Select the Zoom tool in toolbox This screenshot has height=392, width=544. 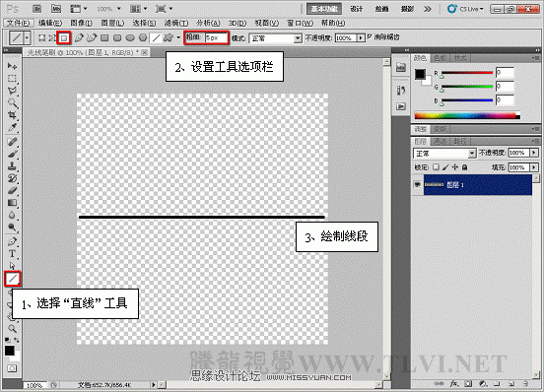[x=12, y=328]
